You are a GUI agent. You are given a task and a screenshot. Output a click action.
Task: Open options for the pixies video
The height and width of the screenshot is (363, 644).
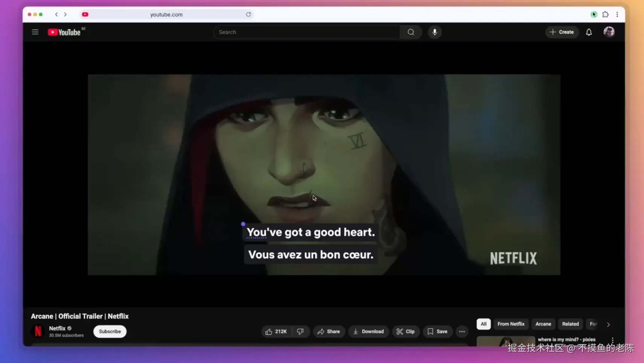pyautogui.click(x=613, y=340)
